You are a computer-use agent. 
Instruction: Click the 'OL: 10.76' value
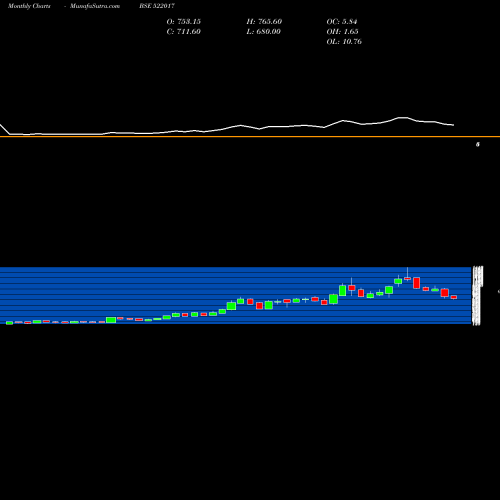point(344,42)
